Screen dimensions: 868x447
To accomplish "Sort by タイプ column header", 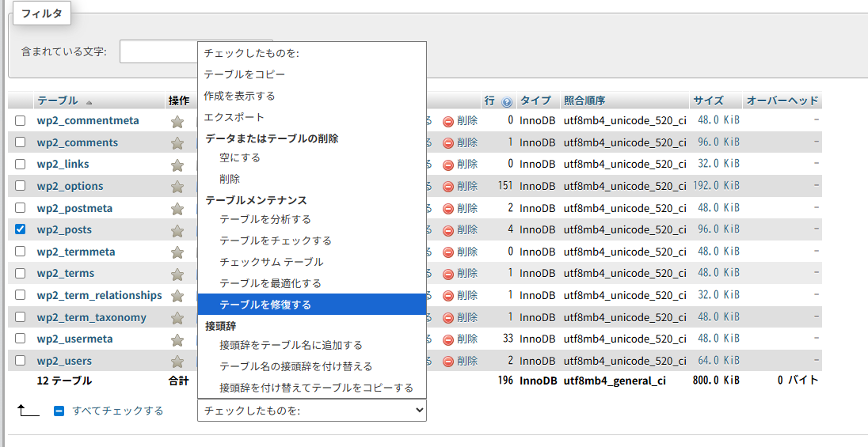I will pyautogui.click(x=535, y=100).
